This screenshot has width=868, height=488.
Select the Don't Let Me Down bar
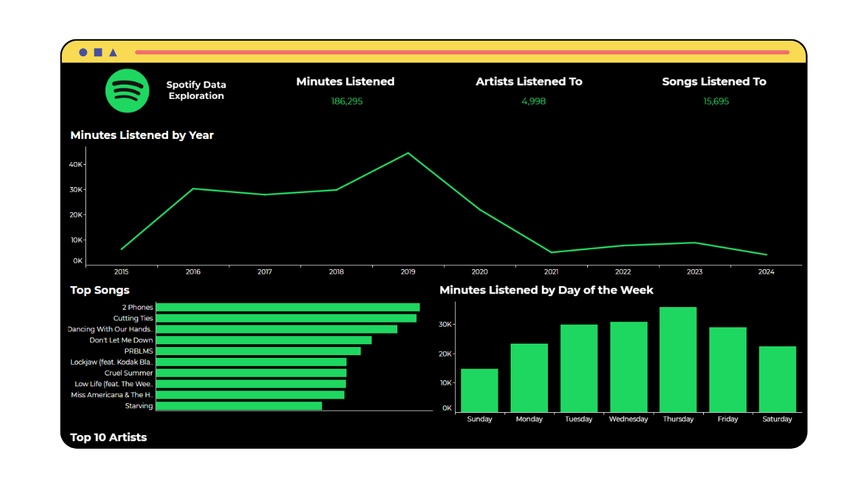(x=264, y=340)
